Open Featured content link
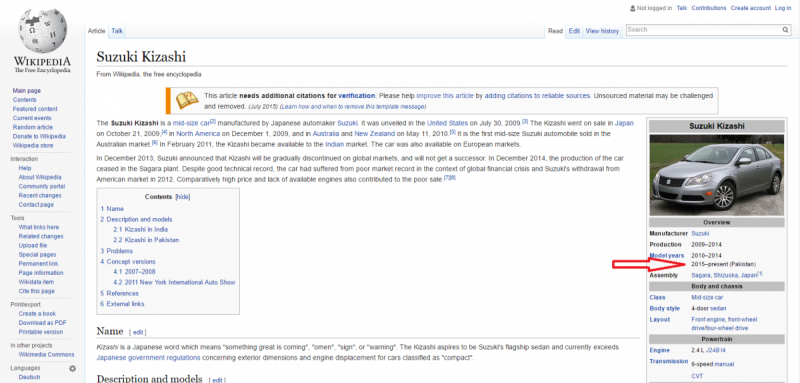This screenshot has height=383, width=800. click(35, 109)
